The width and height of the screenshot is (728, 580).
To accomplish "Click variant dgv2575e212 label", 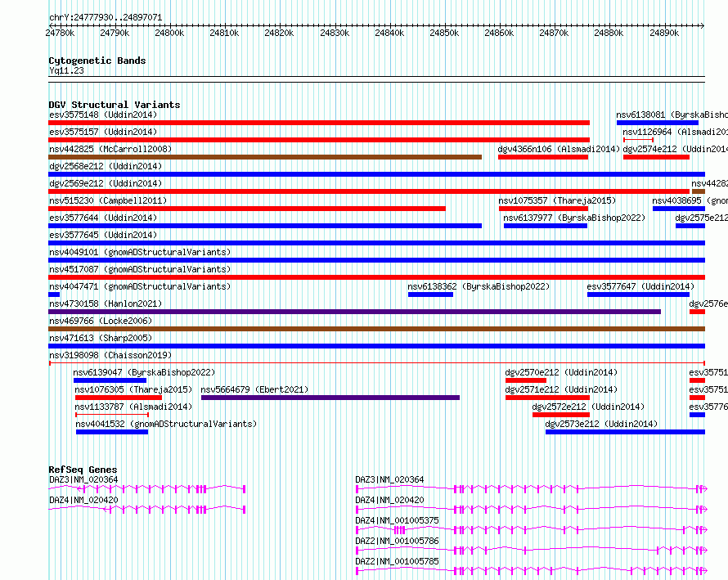I will coord(702,218).
